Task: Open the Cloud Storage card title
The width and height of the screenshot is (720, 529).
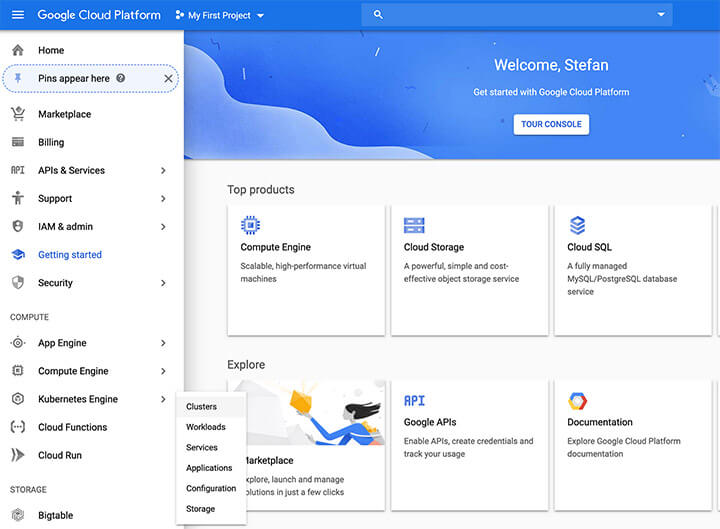Action: (x=434, y=247)
